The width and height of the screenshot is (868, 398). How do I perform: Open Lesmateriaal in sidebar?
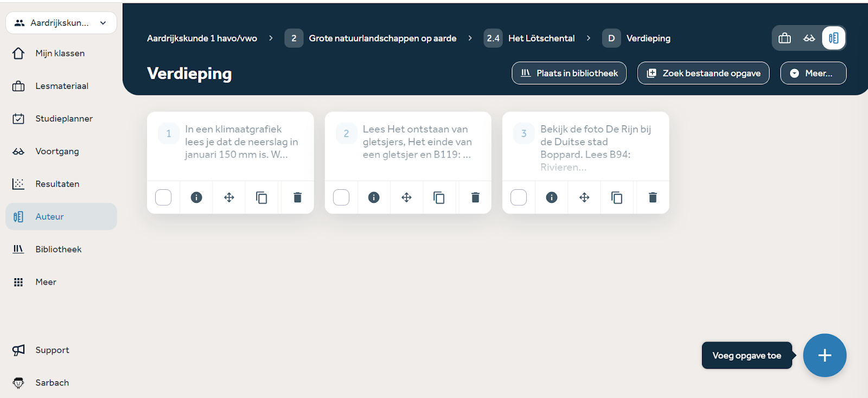[61, 86]
